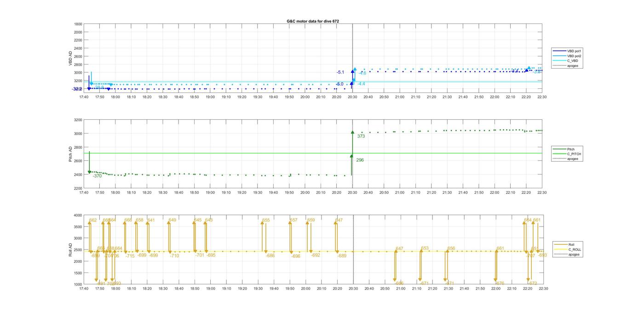Click the roll value label '658'

pos(140,220)
